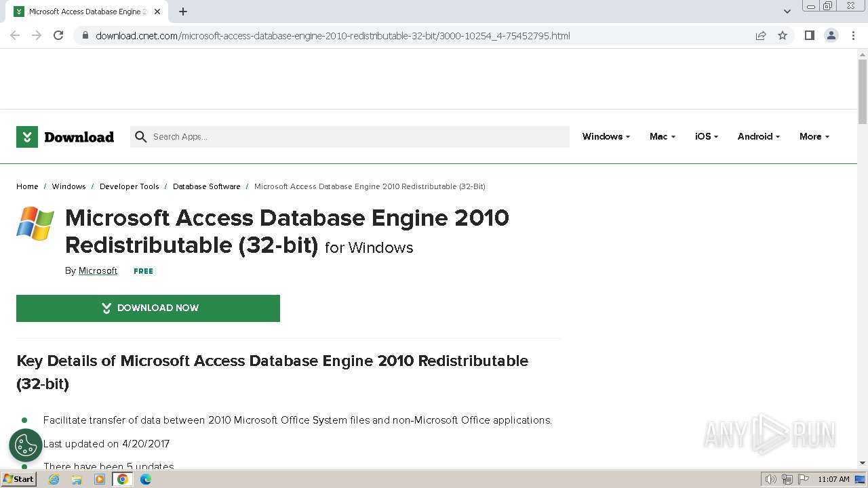Open a new browser tab

[183, 12]
